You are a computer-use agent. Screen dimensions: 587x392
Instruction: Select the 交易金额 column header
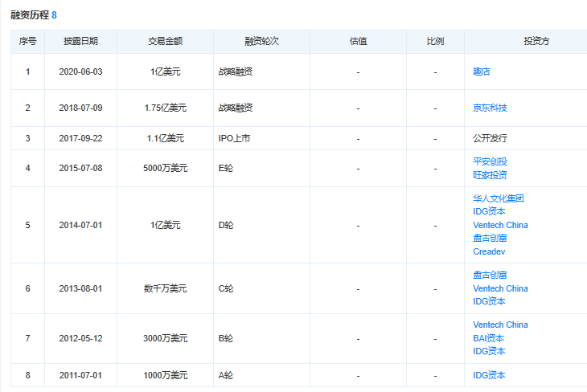(165, 41)
